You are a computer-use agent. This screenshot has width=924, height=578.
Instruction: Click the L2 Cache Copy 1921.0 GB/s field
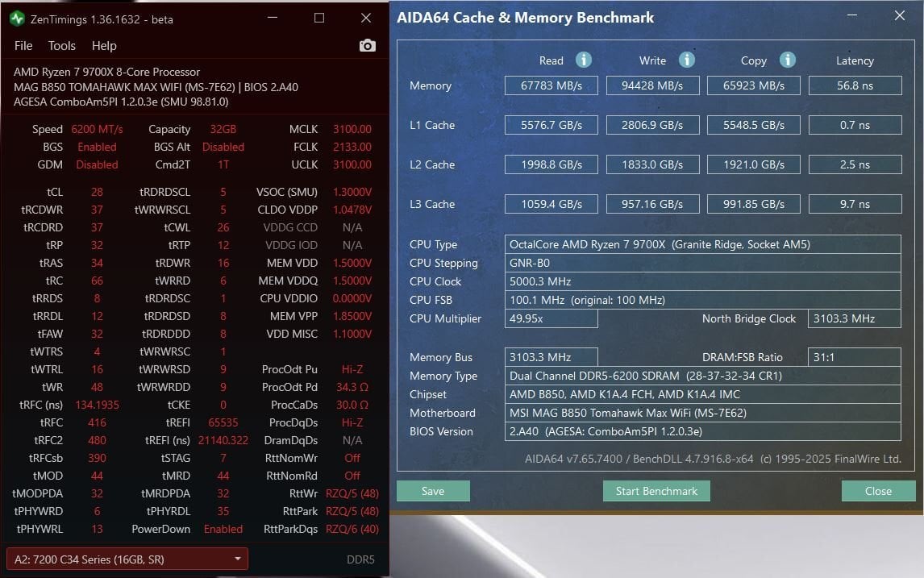pos(754,164)
